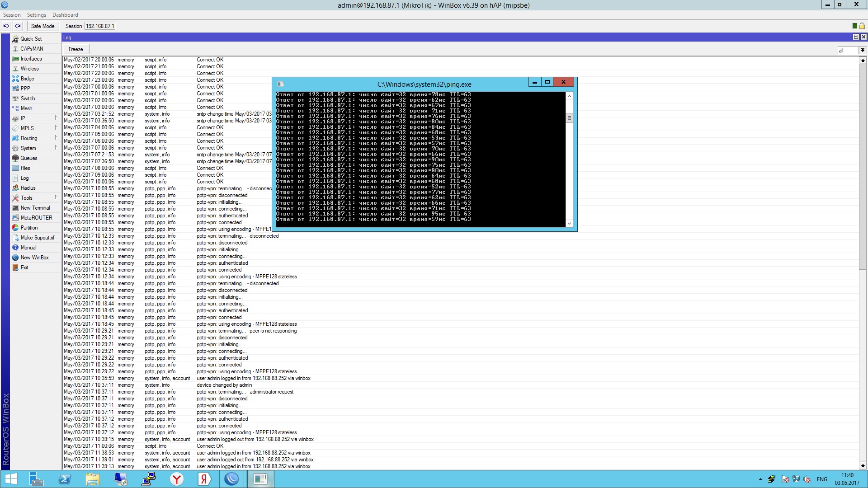Open the log topic filter dropdown
This screenshot has width=868, height=488.
pos(863,50)
